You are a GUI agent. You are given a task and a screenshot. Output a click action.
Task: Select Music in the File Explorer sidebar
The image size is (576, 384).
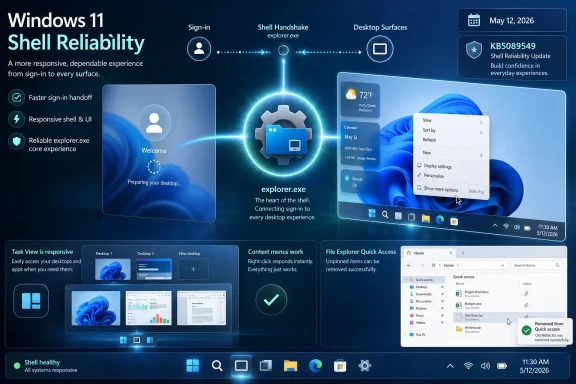click(424, 315)
